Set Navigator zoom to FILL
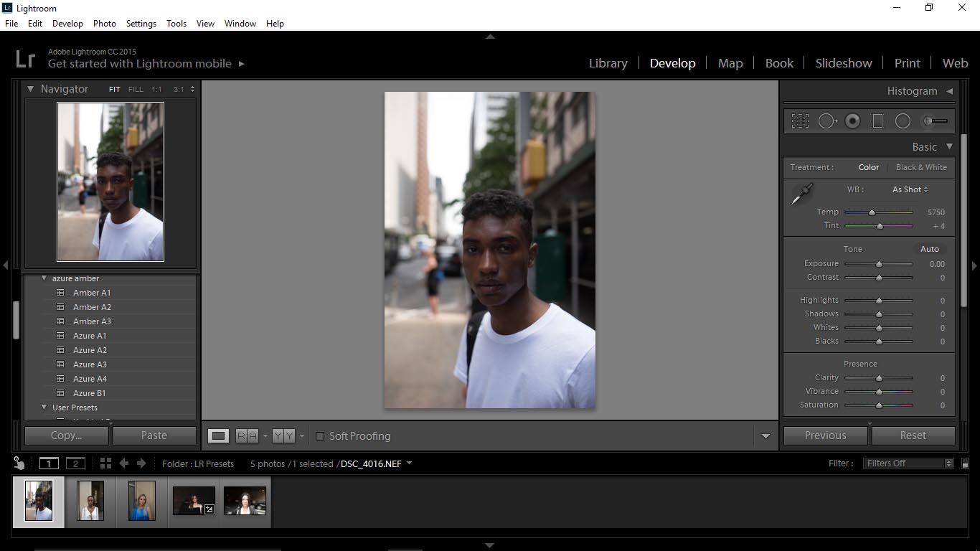 [136, 90]
